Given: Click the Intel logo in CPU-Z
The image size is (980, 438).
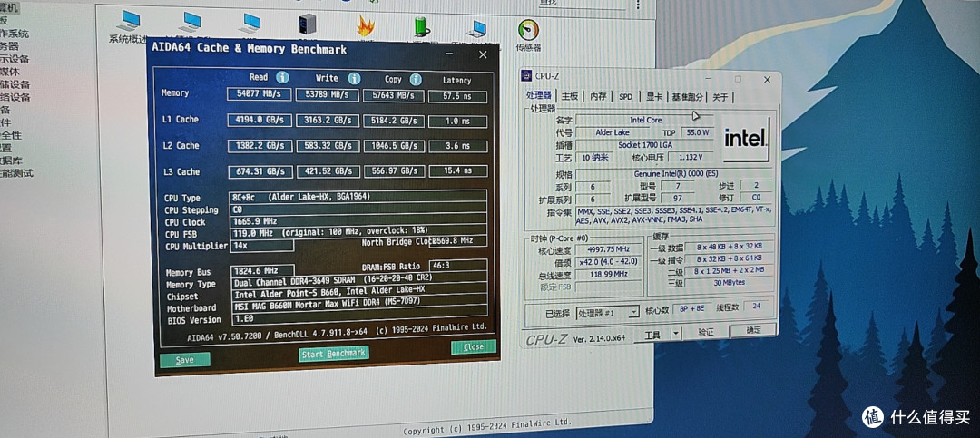Looking at the screenshot, I should click(746, 139).
